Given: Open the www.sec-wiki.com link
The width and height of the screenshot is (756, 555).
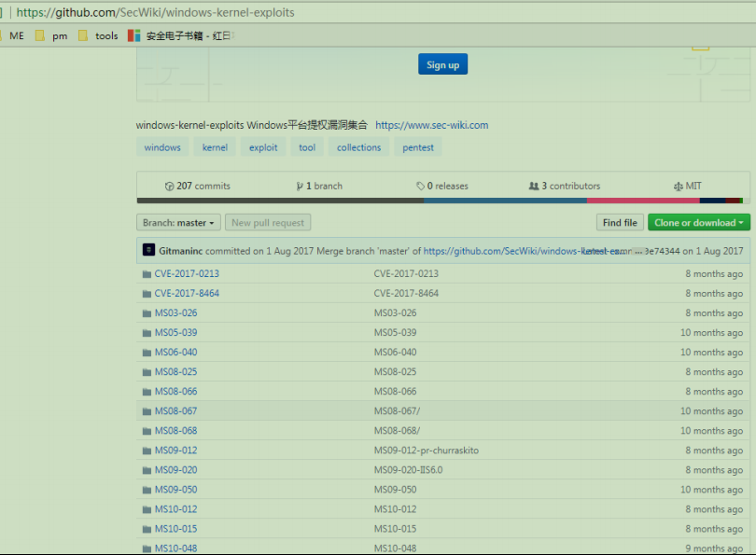Looking at the screenshot, I should 432,125.
